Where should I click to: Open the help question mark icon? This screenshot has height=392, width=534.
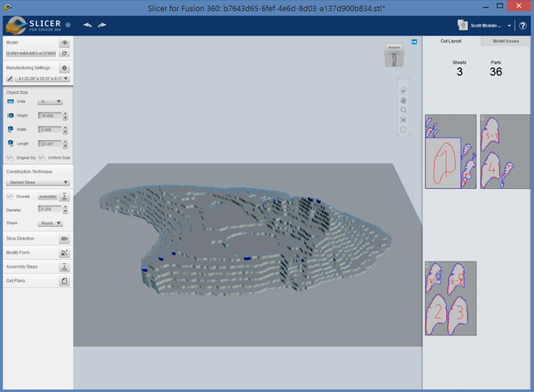coord(522,26)
